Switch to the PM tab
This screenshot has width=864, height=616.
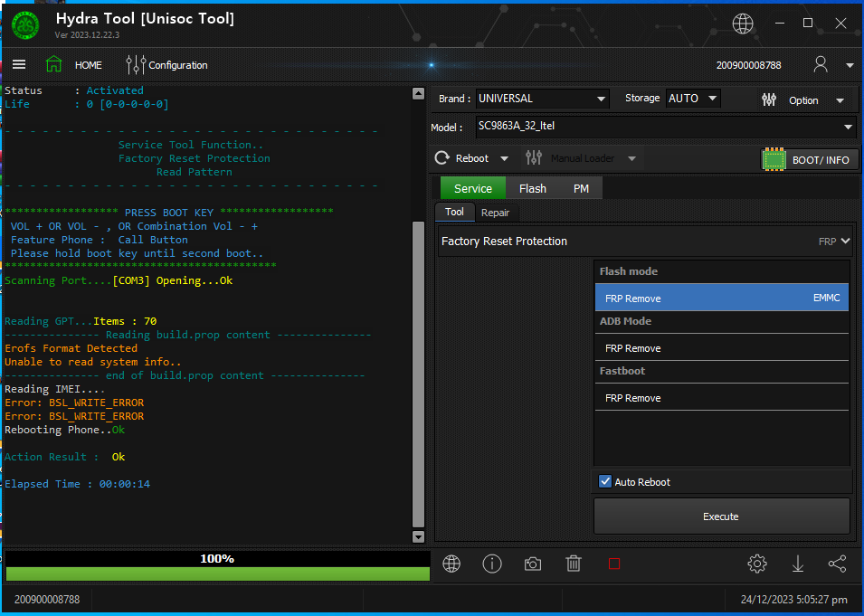[x=581, y=188]
